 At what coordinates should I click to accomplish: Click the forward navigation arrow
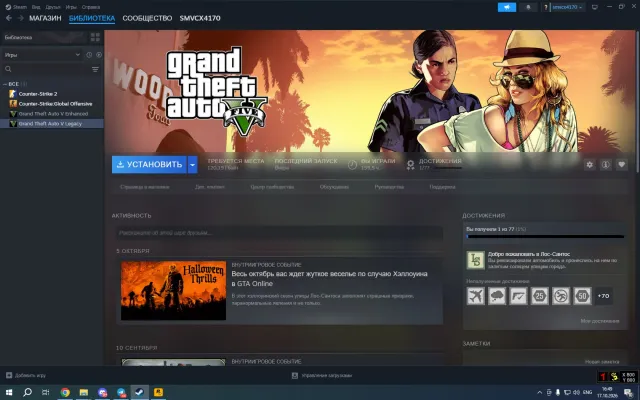20,18
